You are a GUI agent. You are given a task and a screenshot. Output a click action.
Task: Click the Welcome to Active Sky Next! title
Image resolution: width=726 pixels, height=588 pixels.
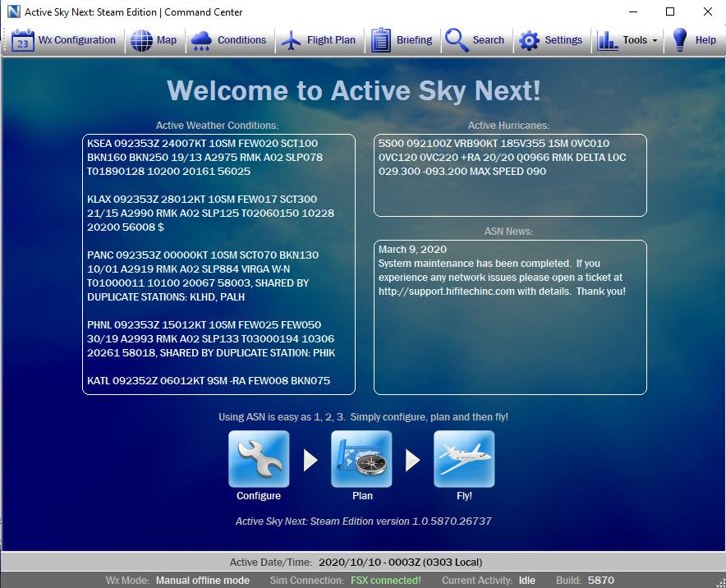click(x=354, y=90)
